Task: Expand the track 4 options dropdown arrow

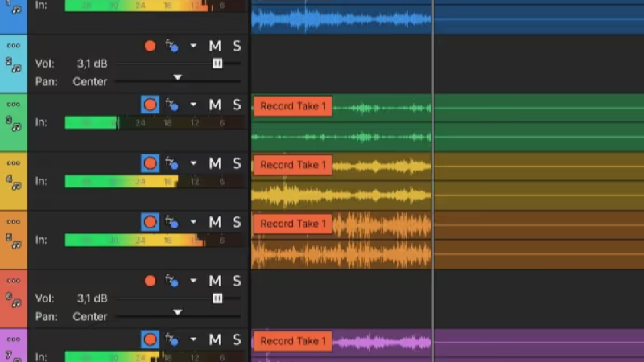Action: point(193,163)
